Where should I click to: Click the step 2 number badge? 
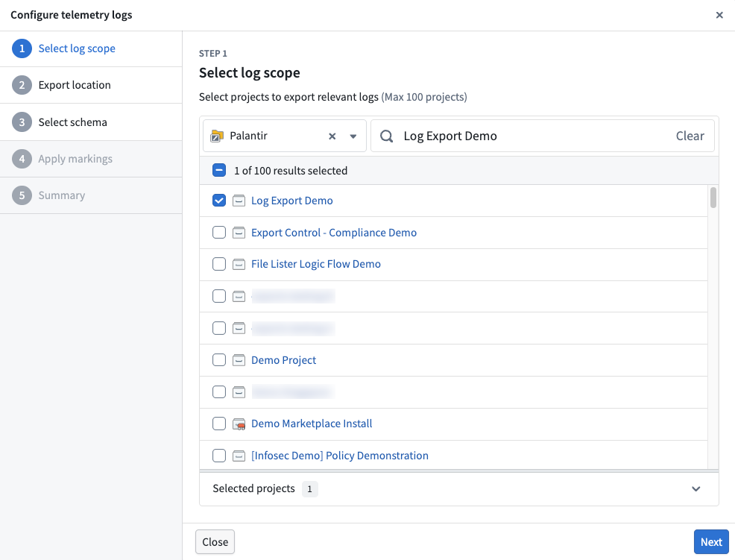(22, 85)
